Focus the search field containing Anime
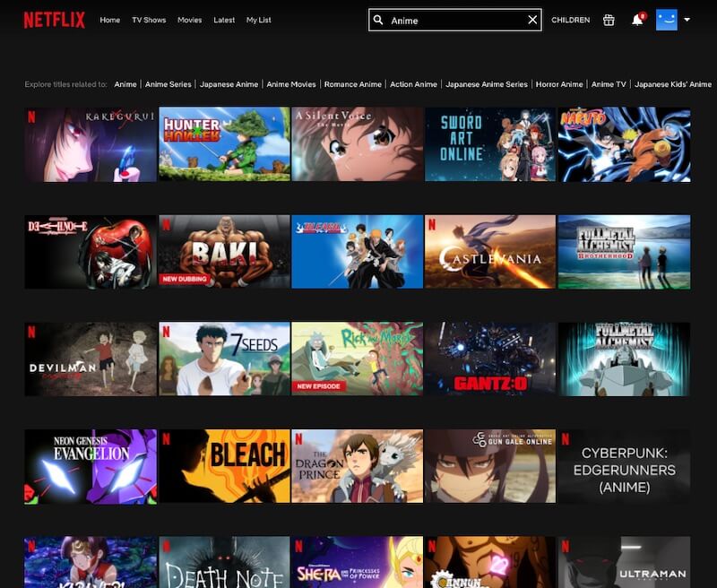 [455, 20]
